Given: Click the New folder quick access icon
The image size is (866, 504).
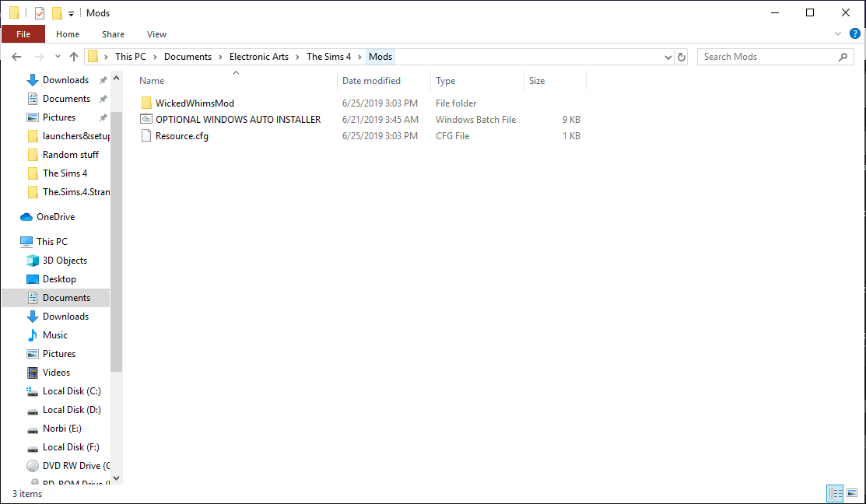Looking at the screenshot, I should coord(57,12).
